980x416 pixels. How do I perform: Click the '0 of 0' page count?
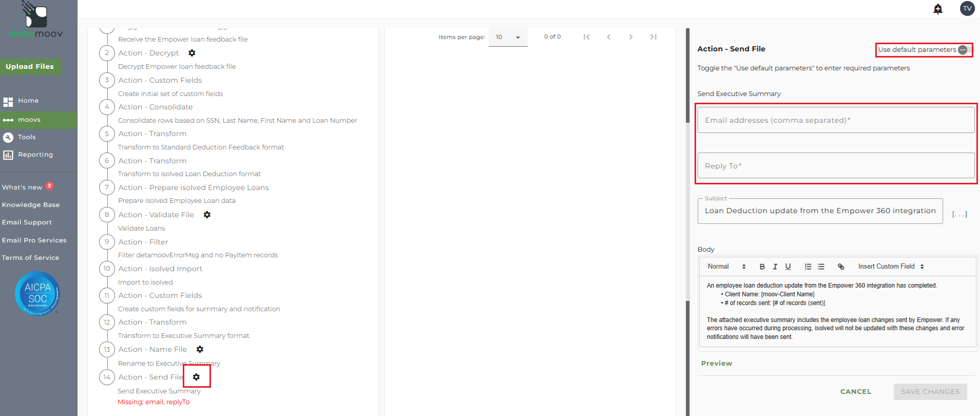pyautogui.click(x=552, y=37)
